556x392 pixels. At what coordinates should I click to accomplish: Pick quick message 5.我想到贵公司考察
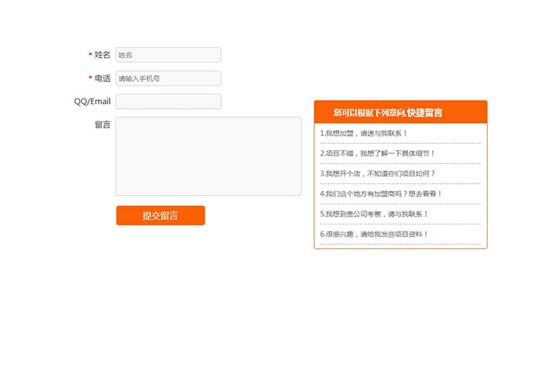pos(374,214)
